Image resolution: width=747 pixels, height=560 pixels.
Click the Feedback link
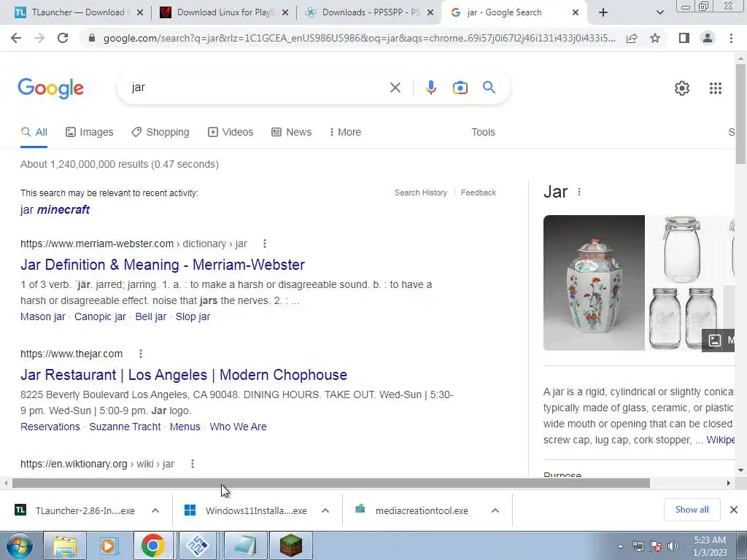coord(479,192)
